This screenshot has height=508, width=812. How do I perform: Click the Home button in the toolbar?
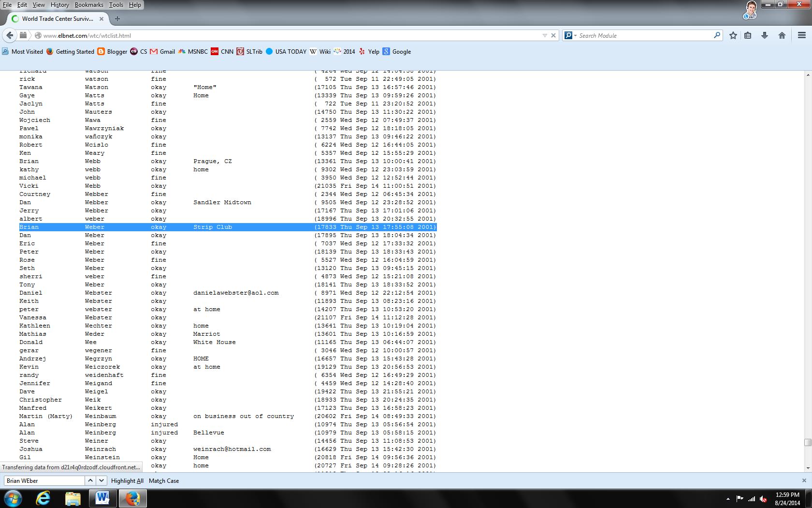pyautogui.click(x=782, y=35)
